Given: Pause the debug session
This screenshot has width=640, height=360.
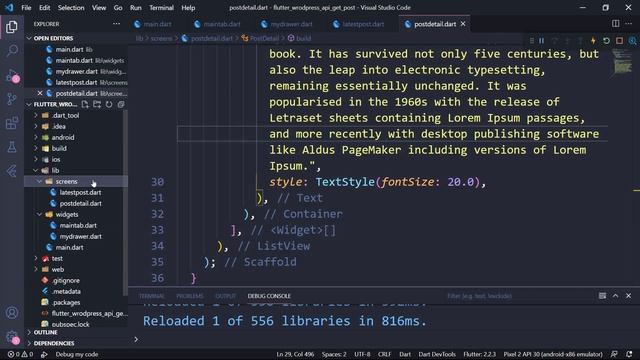Looking at the screenshot, I should click(542, 40).
